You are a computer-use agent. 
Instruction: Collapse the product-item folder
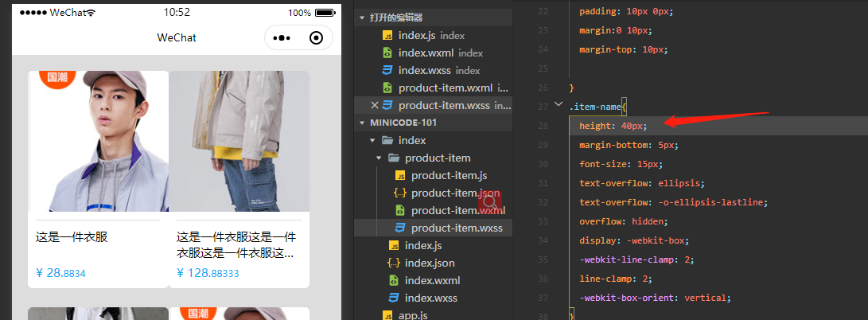(379, 158)
